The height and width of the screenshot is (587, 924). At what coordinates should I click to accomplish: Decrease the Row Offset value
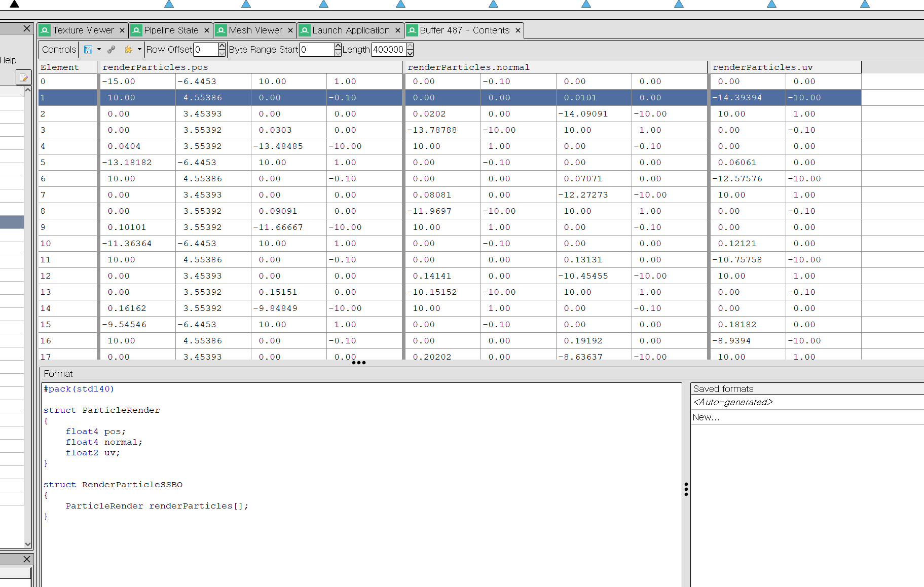click(x=222, y=53)
